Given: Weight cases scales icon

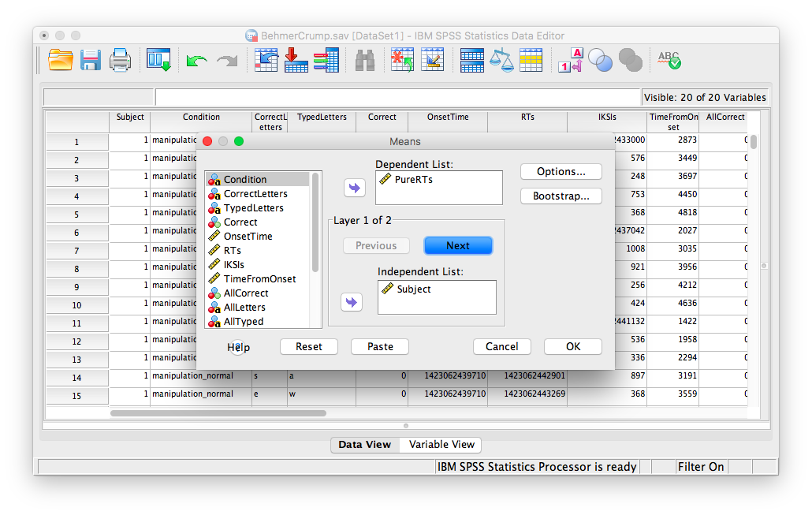Looking at the screenshot, I should click(x=502, y=60).
